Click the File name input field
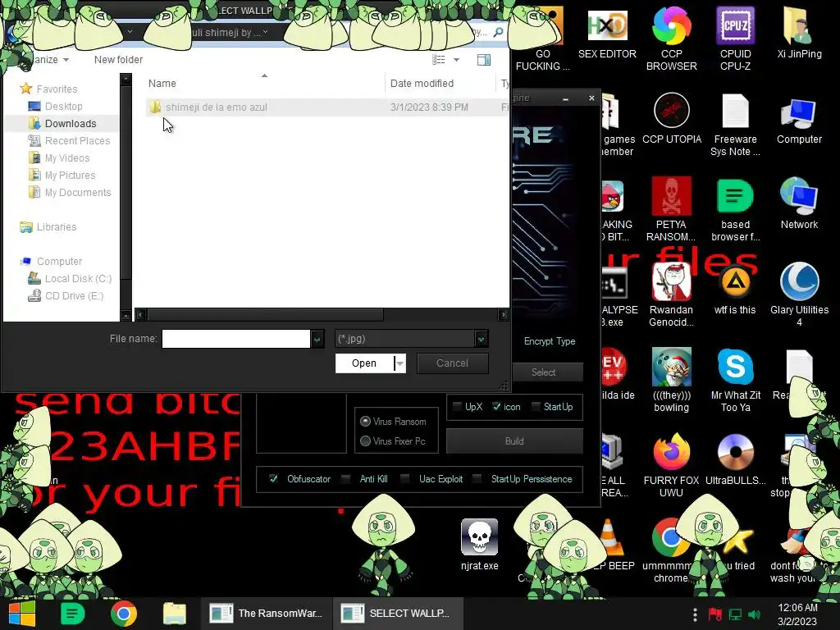Viewport: 840px width, 630px height. point(235,339)
